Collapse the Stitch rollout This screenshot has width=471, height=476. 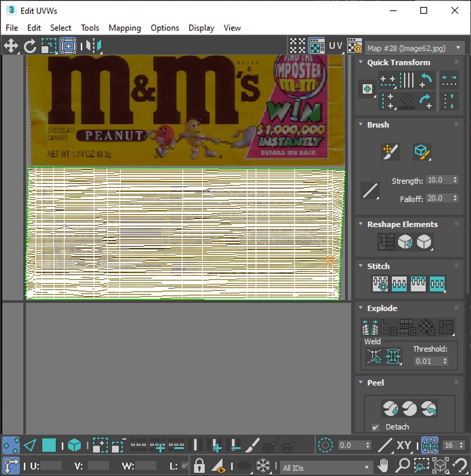pos(361,266)
